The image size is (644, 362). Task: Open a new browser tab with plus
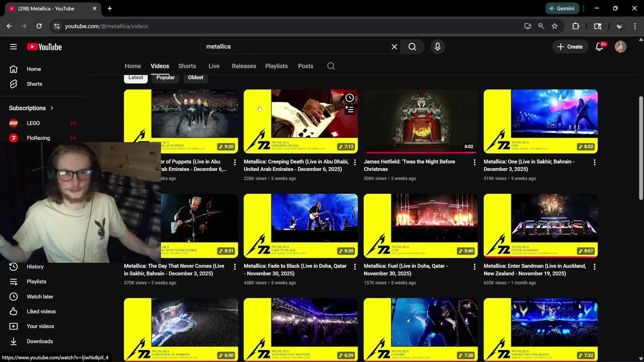110,9
